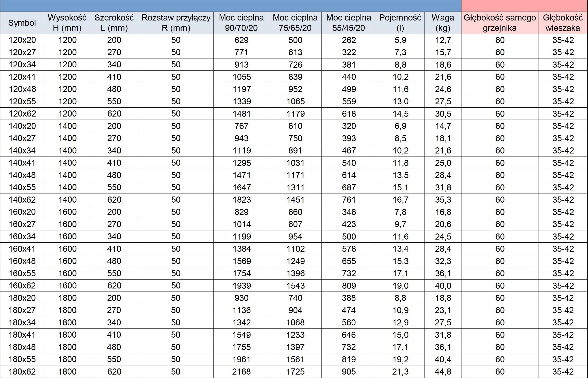This screenshot has width=588, height=378.
Task: Click the Moc cieplna 55/45/20 header
Action: pos(349,23)
